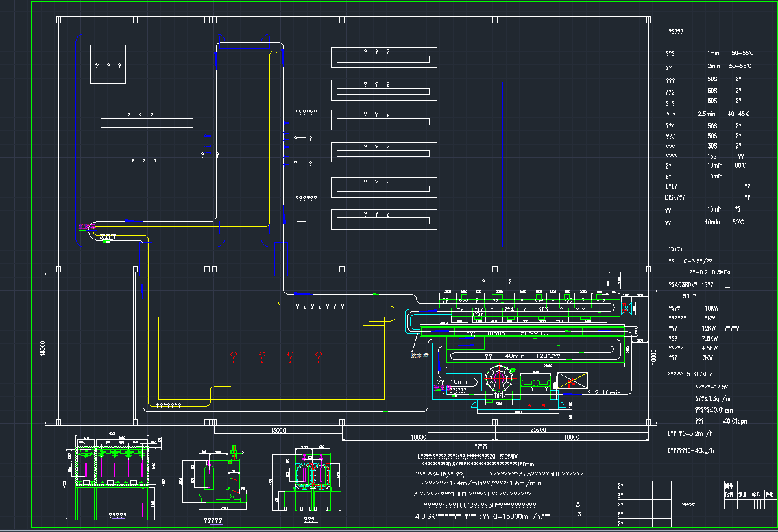The image size is (778, 532).
Task: Select the DISK text label
Action: (x=500, y=395)
